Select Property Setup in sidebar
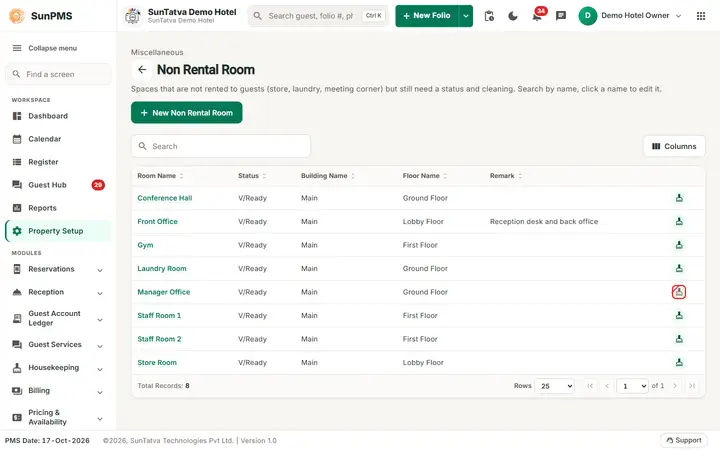The height and width of the screenshot is (450, 720). tap(58, 231)
